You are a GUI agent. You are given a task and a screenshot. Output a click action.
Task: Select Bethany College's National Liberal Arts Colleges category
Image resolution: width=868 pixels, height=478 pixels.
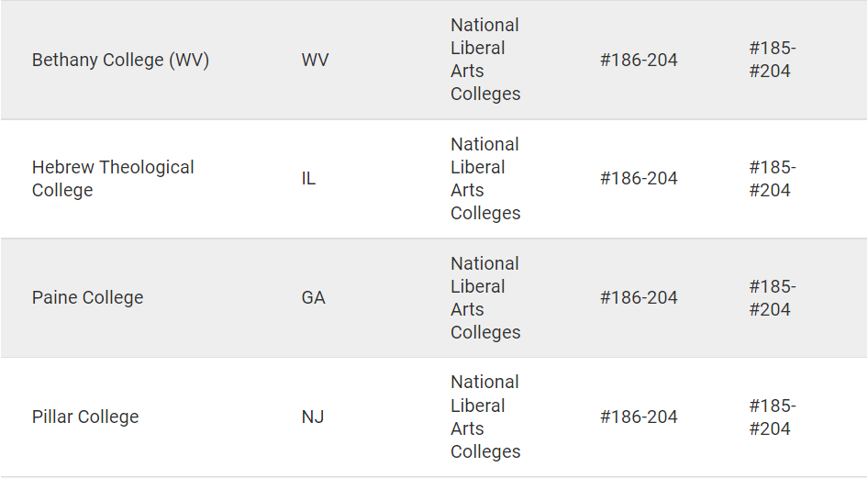[485, 60]
